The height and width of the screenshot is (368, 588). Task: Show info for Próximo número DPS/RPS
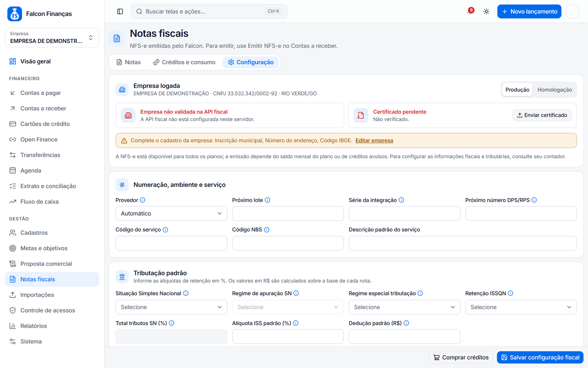coord(534,200)
